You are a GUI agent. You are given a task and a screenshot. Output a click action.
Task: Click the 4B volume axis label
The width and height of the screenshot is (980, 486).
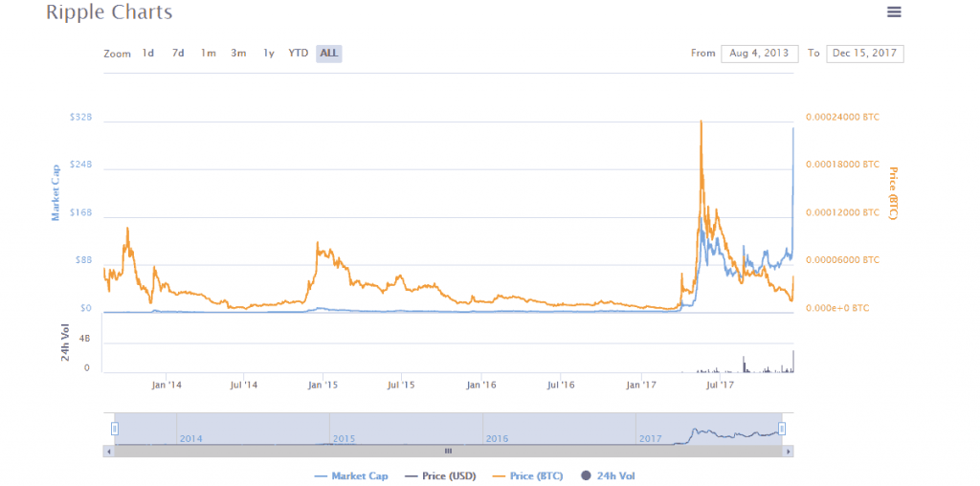(x=84, y=339)
